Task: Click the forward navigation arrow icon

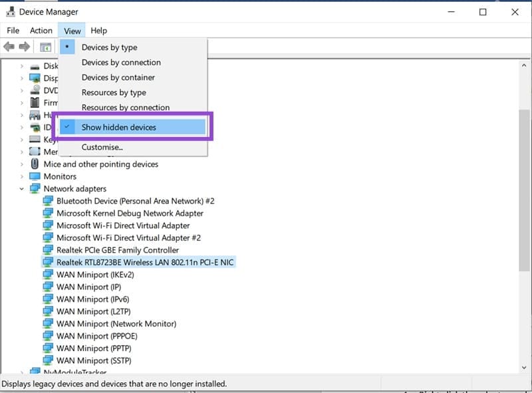Action: tap(25, 47)
